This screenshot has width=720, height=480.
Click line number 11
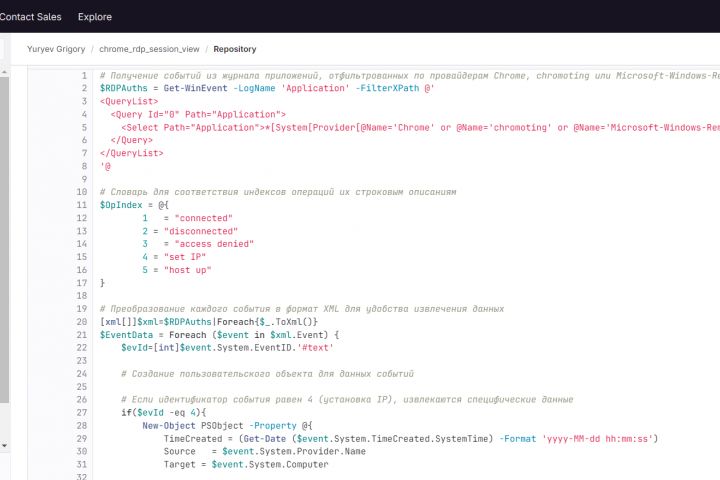[82, 205]
